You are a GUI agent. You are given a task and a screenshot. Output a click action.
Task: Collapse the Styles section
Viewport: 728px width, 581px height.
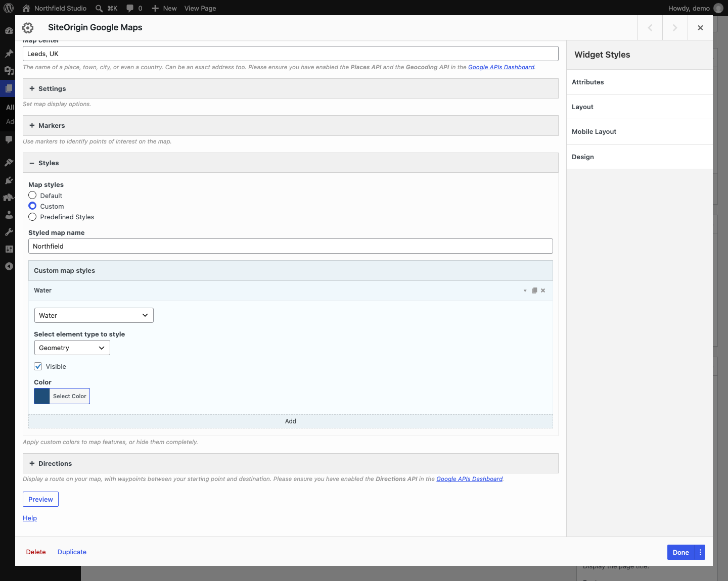[x=291, y=163]
